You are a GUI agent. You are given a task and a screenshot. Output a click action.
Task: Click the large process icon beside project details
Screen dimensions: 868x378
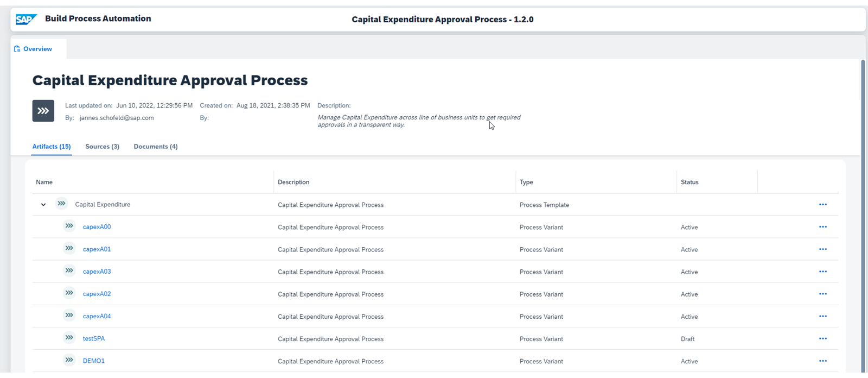point(43,111)
